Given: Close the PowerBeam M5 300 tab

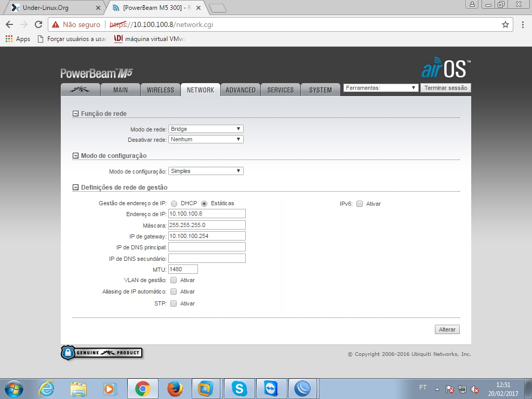Looking at the screenshot, I should pyautogui.click(x=198, y=8).
